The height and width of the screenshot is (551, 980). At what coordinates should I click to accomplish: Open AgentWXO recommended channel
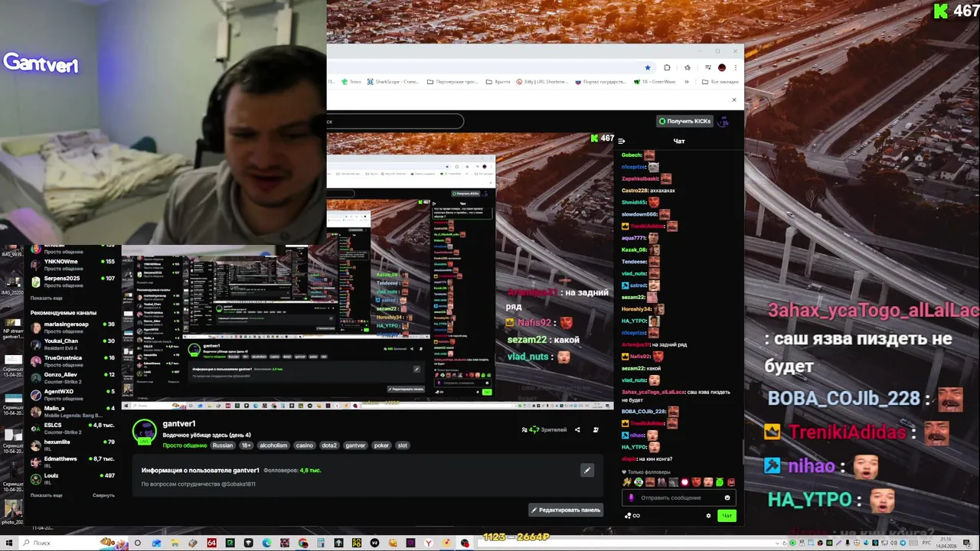[x=73, y=394]
